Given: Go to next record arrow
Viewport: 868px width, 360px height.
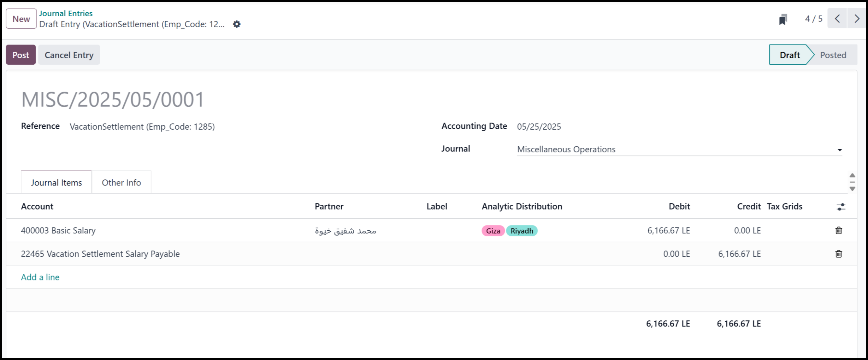Looking at the screenshot, I should coord(857,19).
